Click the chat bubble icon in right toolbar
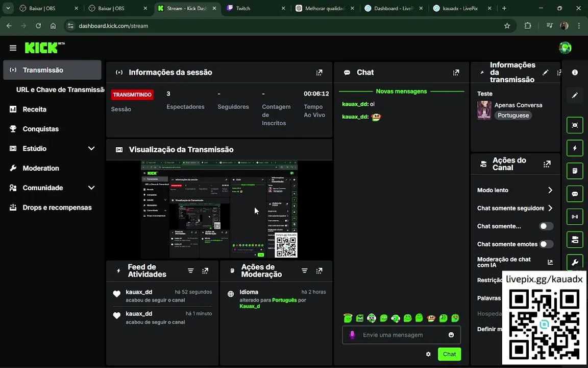Viewport: 588px width, 368px height. [575, 194]
